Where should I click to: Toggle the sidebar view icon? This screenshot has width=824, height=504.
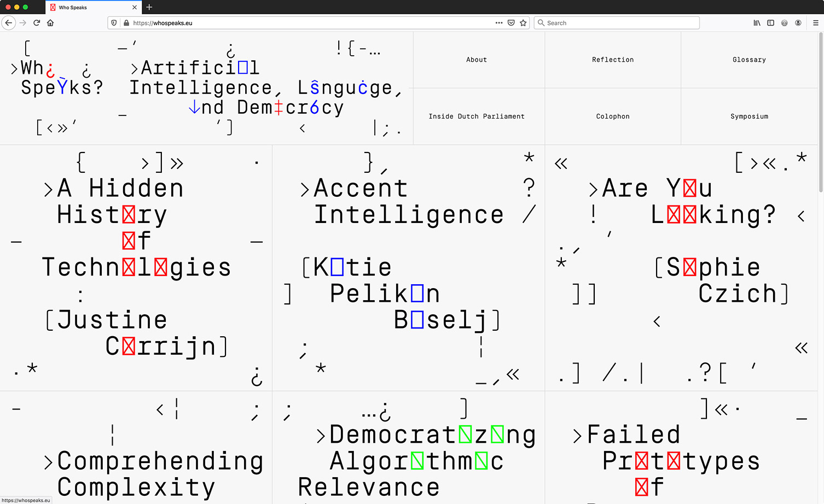[x=770, y=23]
